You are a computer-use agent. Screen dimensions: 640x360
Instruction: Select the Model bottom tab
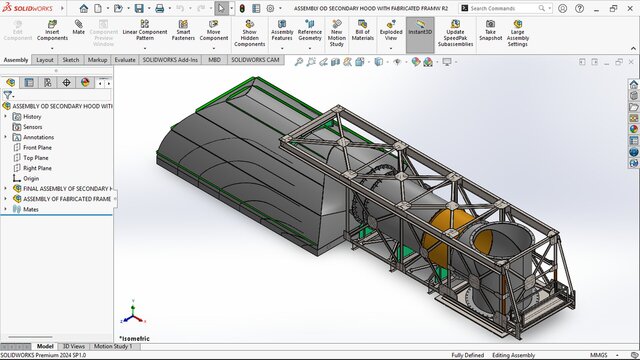[45, 347]
